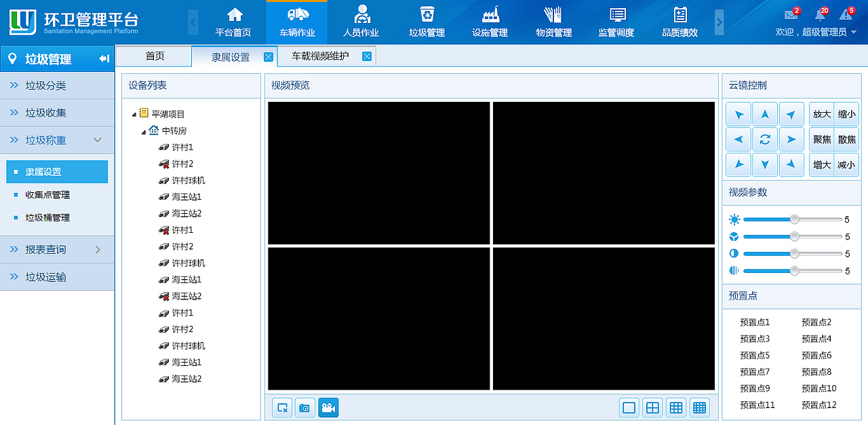Select the offline 许村2 camera with the red X

tap(176, 164)
